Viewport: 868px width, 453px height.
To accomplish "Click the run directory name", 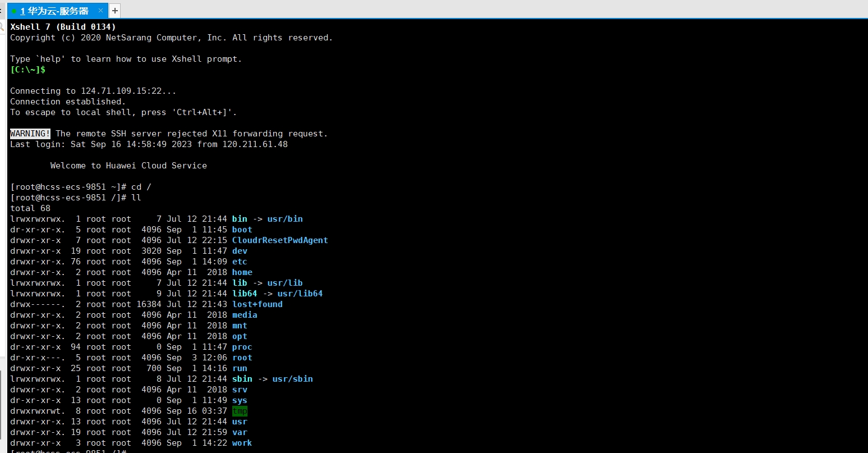I will tap(240, 368).
